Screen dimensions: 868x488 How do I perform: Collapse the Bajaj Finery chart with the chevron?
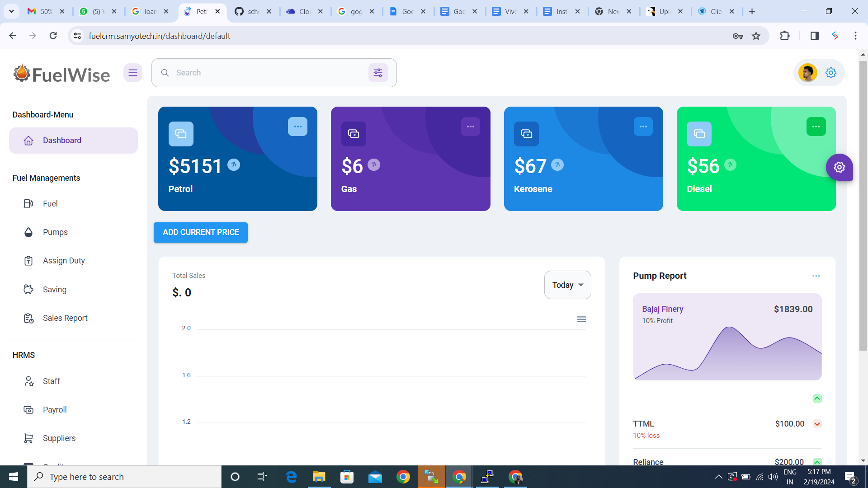pyautogui.click(x=817, y=399)
